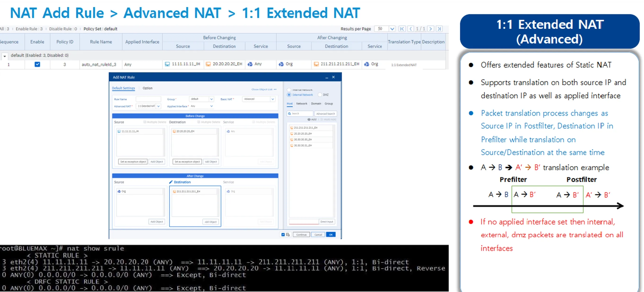Switch to the Option tab
This screenshot has height=292, width=644.
147,88
